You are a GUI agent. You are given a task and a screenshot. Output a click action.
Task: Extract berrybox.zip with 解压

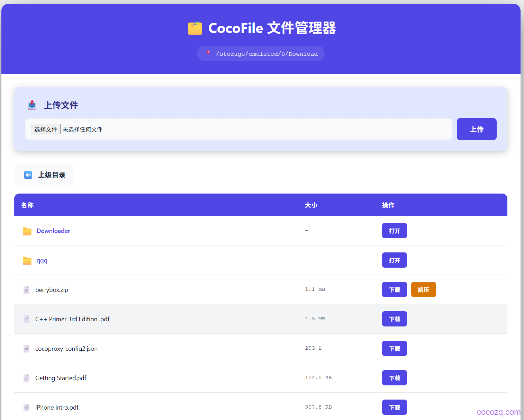pos(424,290)
